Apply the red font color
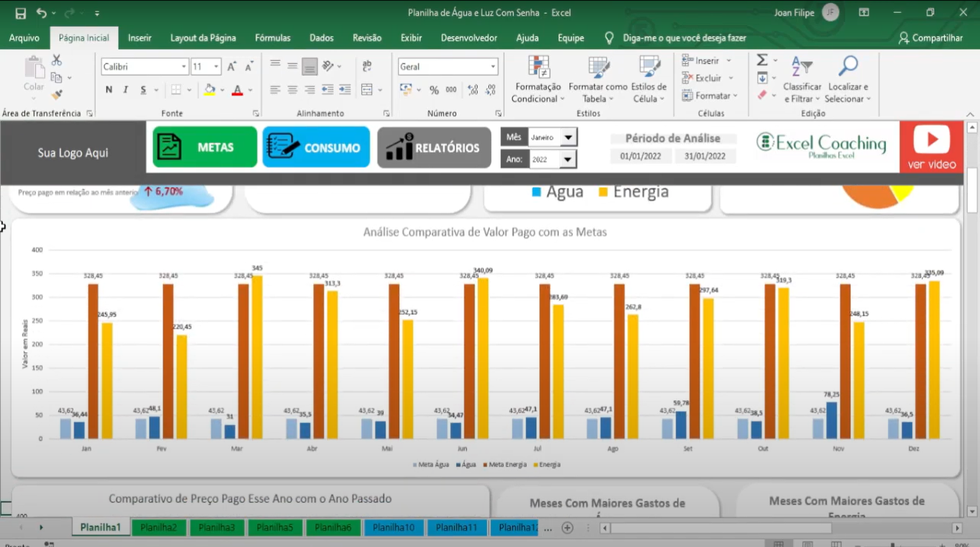Screen dimensions: 980x547 (x=237, y=90)
